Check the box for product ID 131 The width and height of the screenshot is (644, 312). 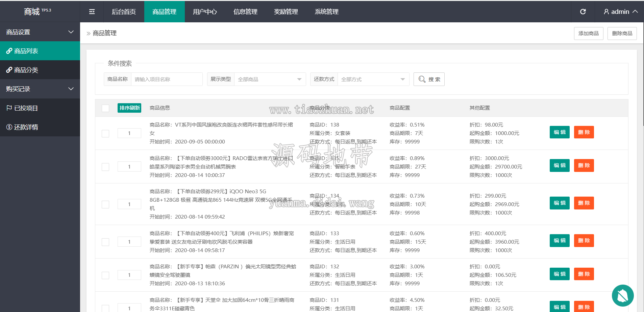[105, 308]
